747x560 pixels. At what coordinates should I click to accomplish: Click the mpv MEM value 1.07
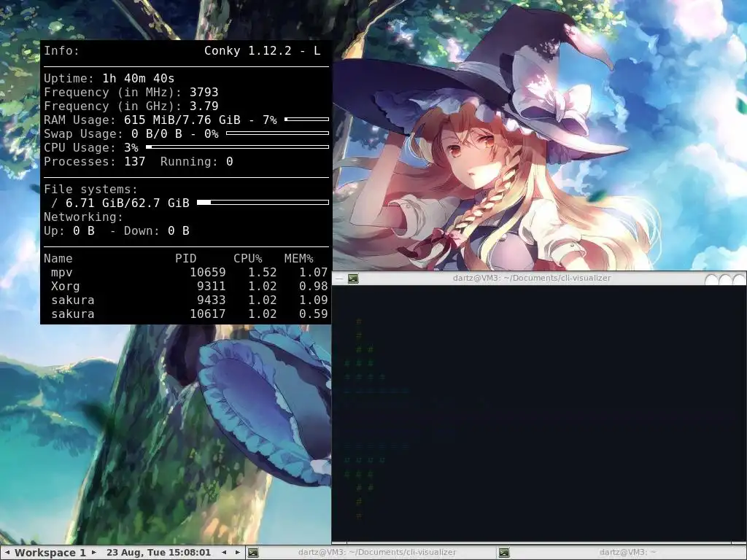314,273
